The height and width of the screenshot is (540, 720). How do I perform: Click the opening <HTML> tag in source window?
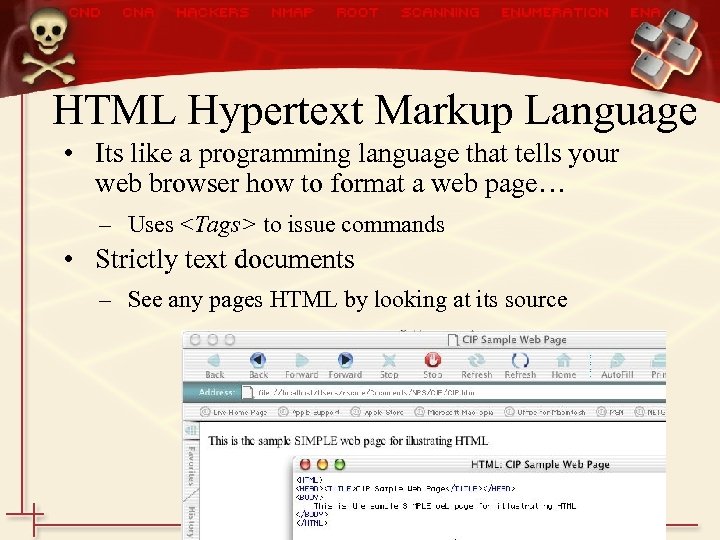310,480
